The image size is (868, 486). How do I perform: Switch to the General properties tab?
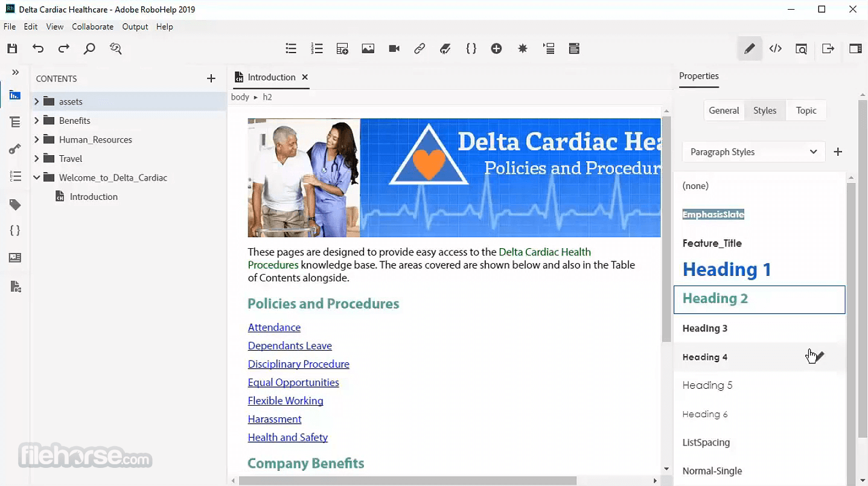(x=724, y=110)
